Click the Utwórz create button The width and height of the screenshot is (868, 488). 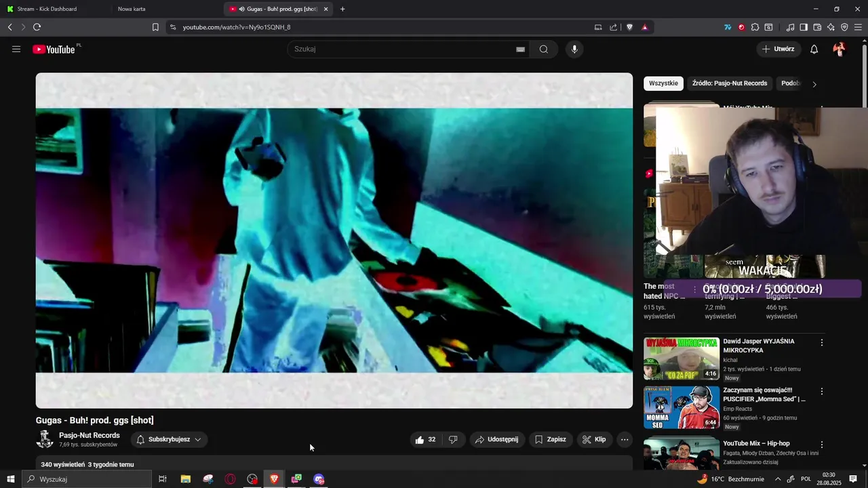point(778,49)
